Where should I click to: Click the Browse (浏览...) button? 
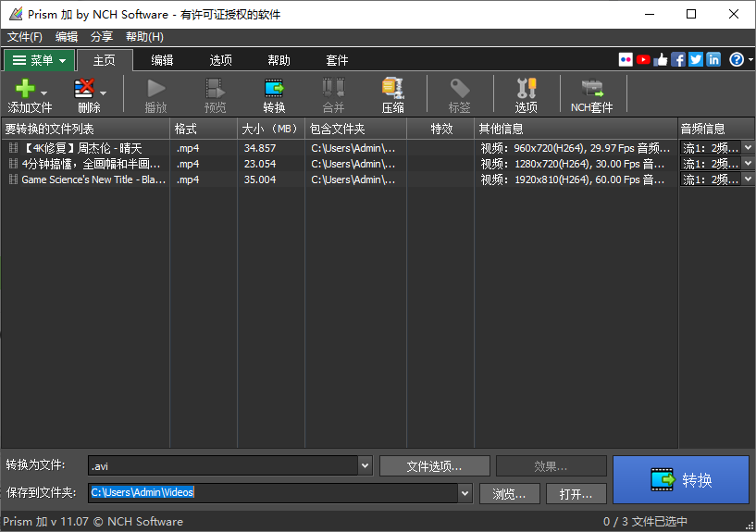tap(510, 493)
